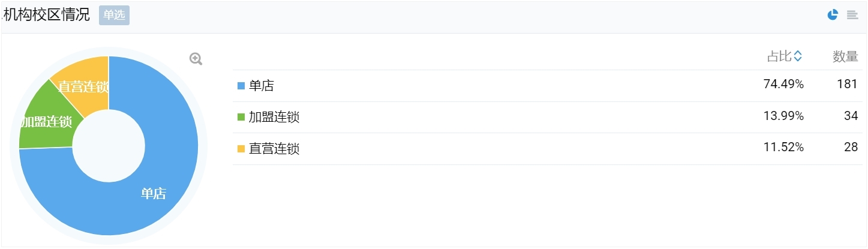Click the 数量 column header

click(x=845, y=56)
